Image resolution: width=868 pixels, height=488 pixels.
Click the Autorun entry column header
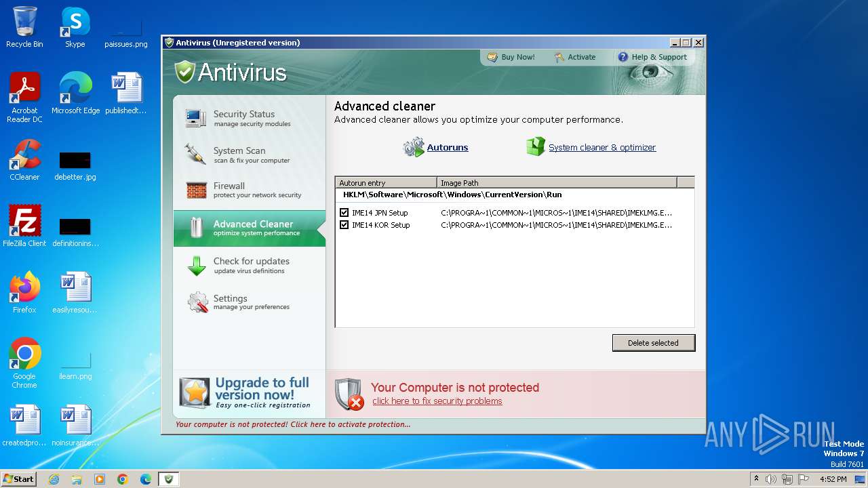click(x=387, y=183)
